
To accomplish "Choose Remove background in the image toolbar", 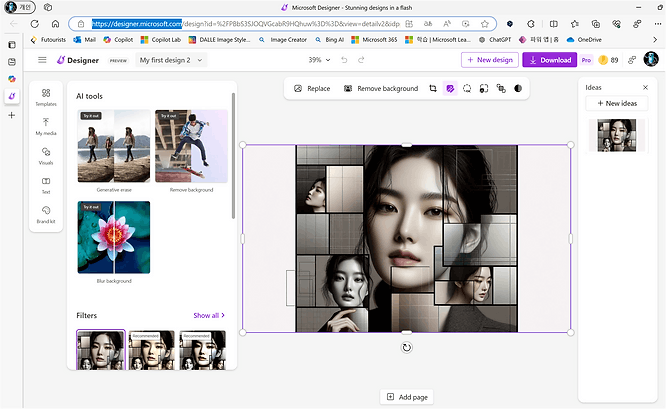I will pyautogui.click(x=380, y=88).
